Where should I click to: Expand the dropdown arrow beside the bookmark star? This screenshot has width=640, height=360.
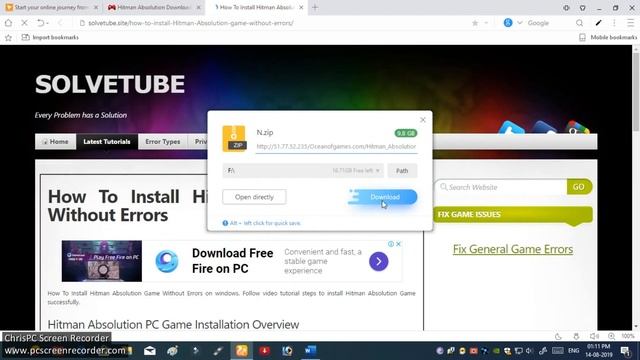(x=486, y=23)
